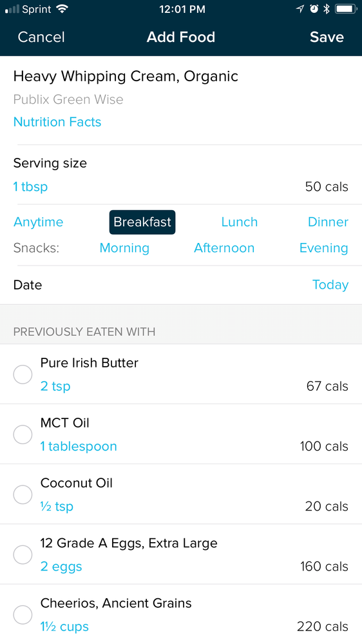Check the Coconut Oil circle
Screen dimensions: 362x644
23,494
